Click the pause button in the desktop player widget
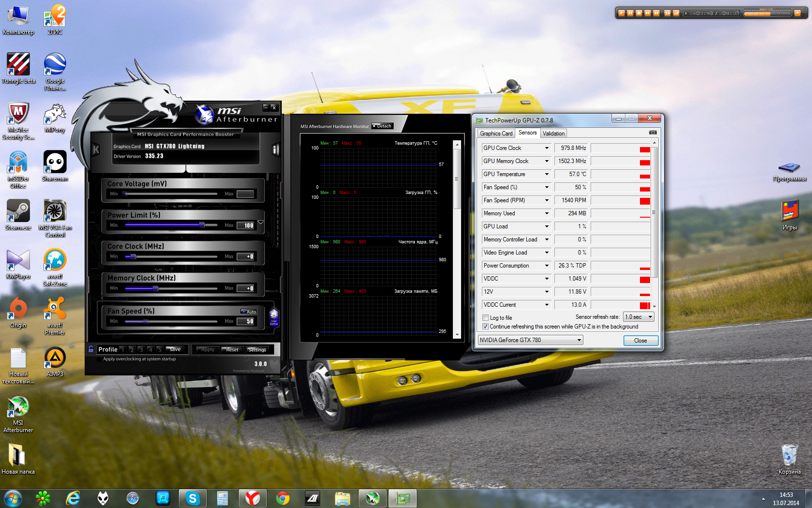 [x=630, y=13]
